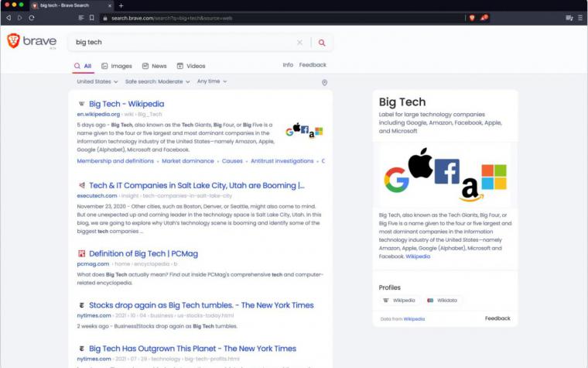Click the browser forward arrow
Viewport: 588px width, 368px height.
(x=20, y=18)
